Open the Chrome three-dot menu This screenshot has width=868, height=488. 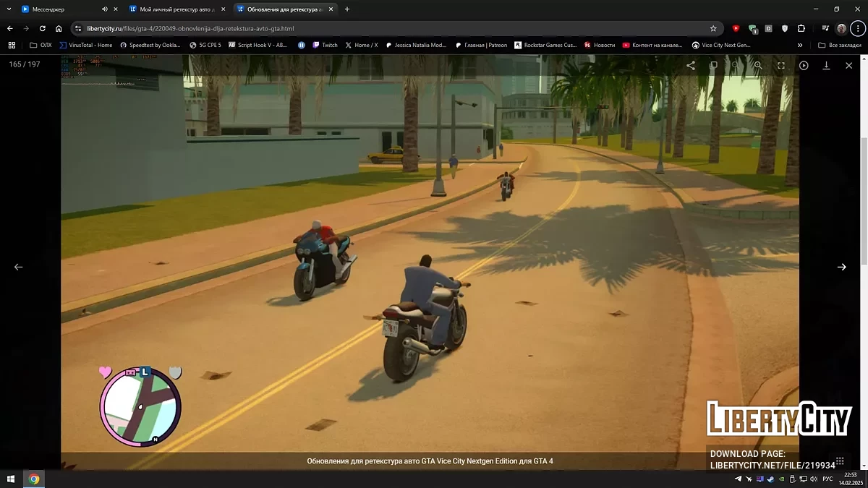[858, 28]
